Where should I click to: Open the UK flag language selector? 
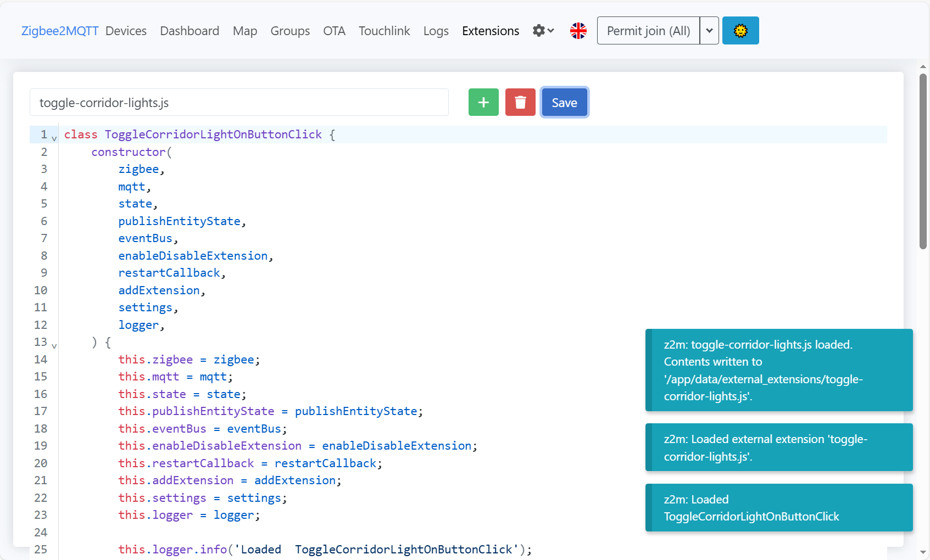pyautogui.click(x=578, y=31)
